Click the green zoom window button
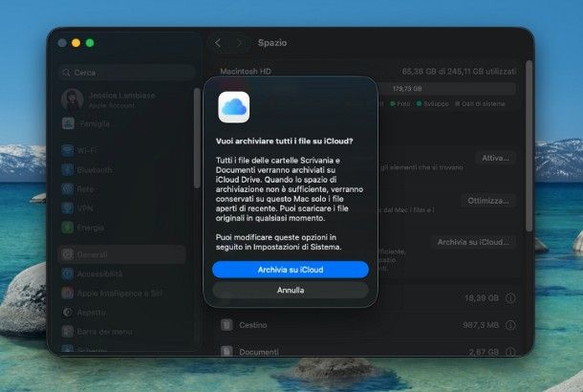Image resolution: width=583 pixels, height=392 pixels. point(90,43)
